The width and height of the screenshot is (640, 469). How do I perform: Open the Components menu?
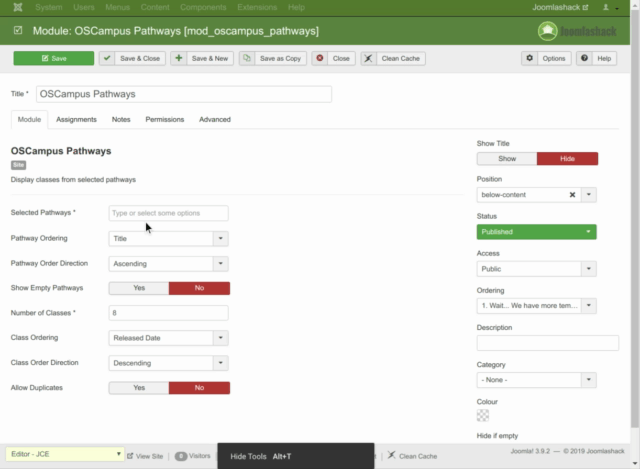[203, 7]
